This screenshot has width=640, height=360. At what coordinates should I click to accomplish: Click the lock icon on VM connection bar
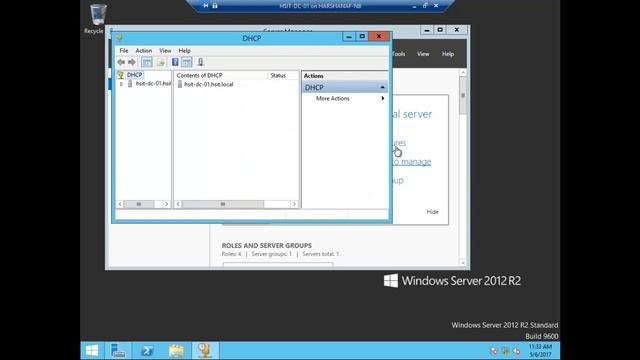coord(215,6)
